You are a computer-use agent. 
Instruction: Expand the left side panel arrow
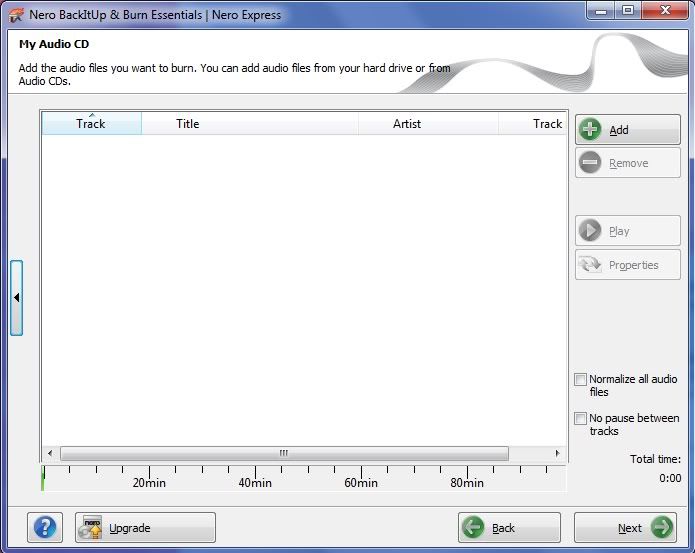pos(16,298)
